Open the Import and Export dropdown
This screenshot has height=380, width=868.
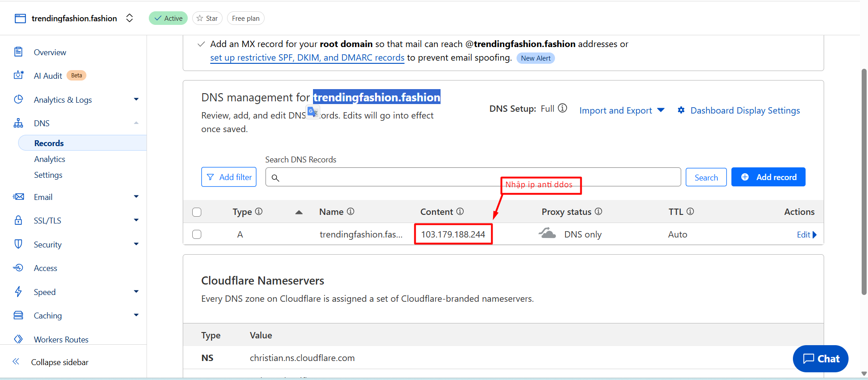[x=621, y=110]
